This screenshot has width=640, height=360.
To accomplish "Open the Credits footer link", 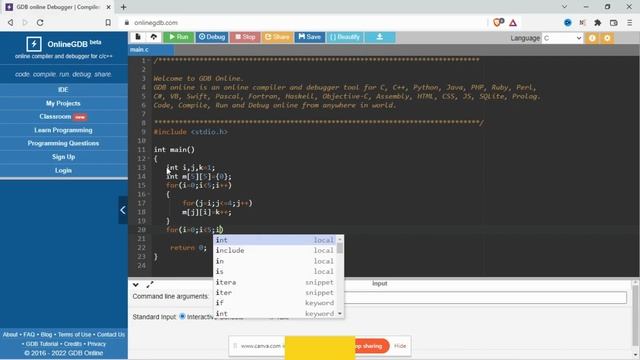I will pos(73,344).
